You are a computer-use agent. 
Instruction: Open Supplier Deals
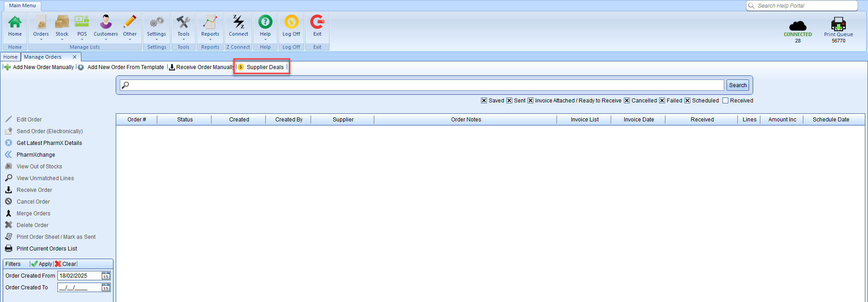click(265, 67)
